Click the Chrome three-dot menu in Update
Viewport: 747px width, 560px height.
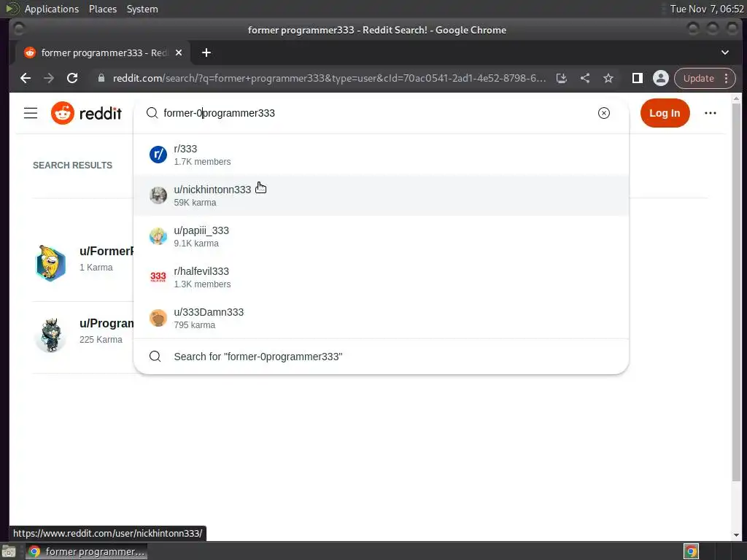(726, 78)
